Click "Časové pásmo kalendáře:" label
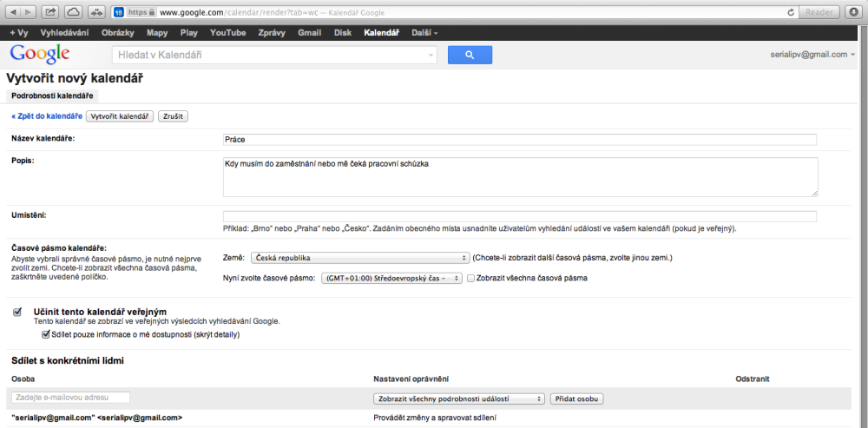This screenshot has width=868, height=428. (59, 247)
